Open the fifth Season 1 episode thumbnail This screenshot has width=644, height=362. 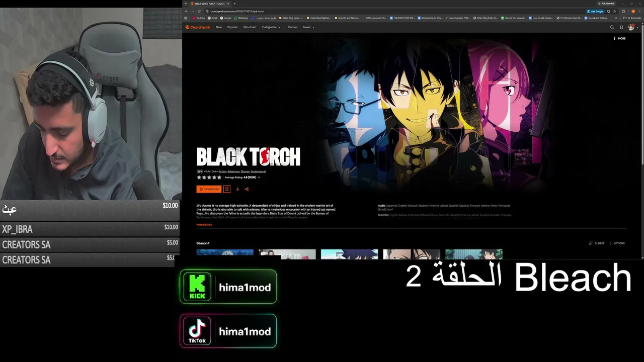coord(474,254)
